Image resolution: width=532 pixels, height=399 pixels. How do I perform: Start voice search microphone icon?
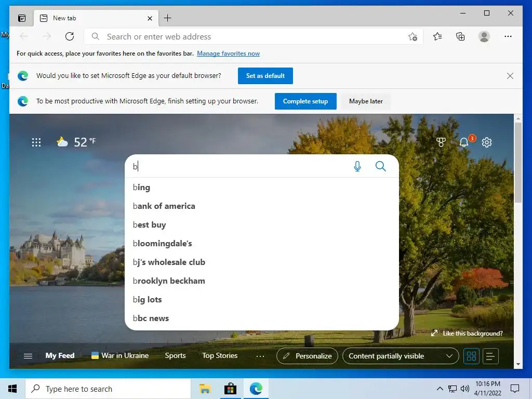point(357,166)
